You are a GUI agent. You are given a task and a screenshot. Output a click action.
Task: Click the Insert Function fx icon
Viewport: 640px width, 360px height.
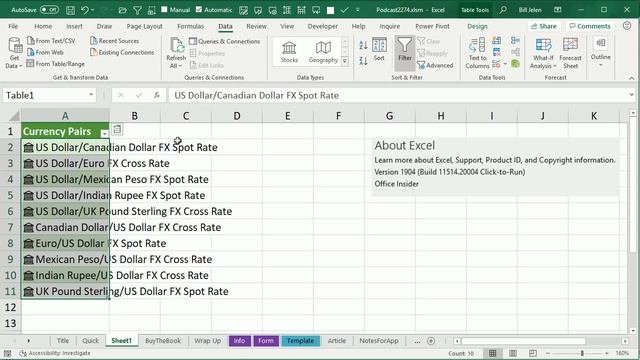(157, 96)
